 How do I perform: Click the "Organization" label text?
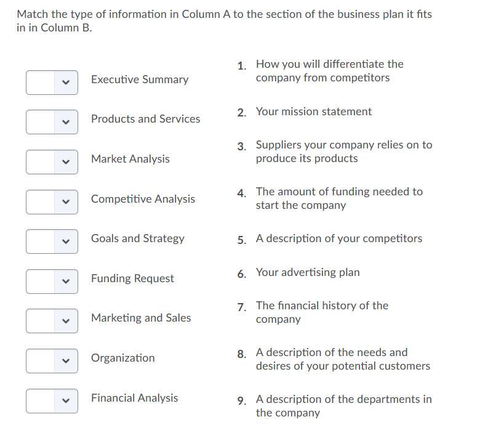click(x=123, y=358)
